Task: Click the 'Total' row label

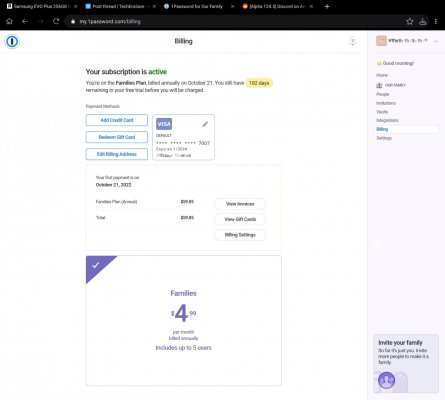Action: click(100, 218)
